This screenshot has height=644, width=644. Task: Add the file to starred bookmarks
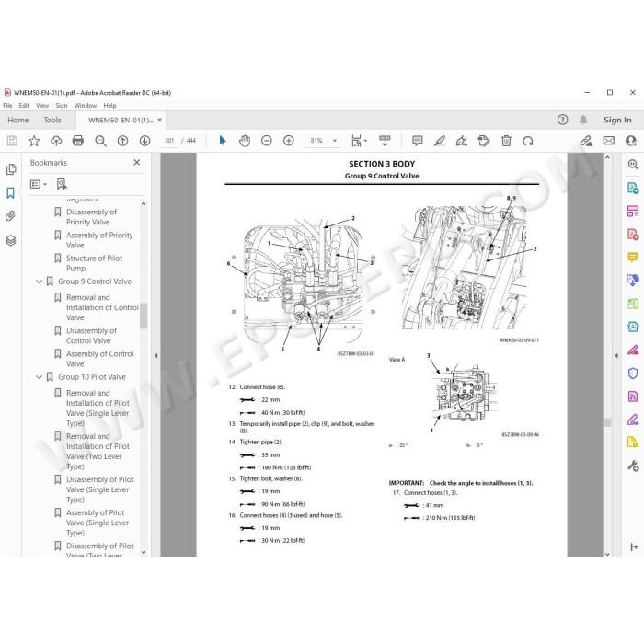[34, 141]
